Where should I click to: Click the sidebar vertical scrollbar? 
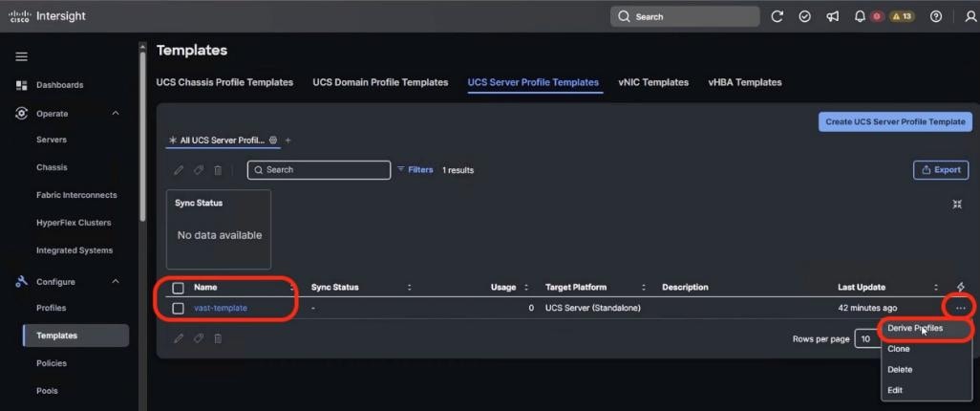142,135
